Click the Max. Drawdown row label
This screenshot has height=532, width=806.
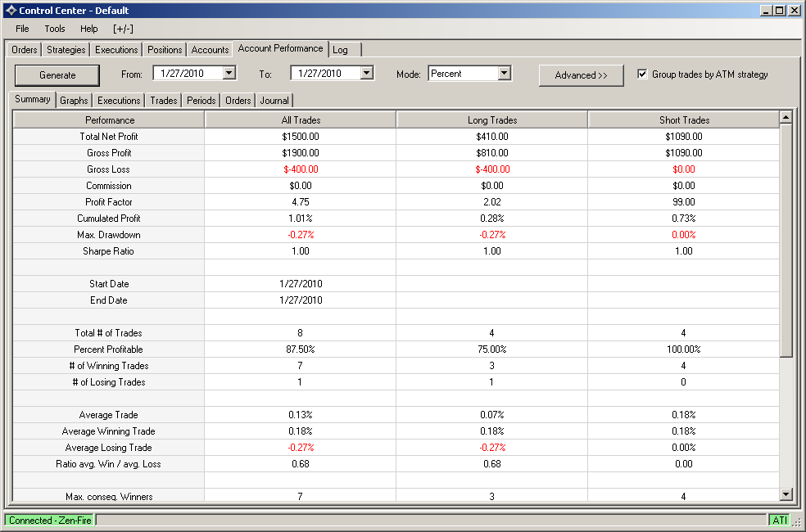108,235
